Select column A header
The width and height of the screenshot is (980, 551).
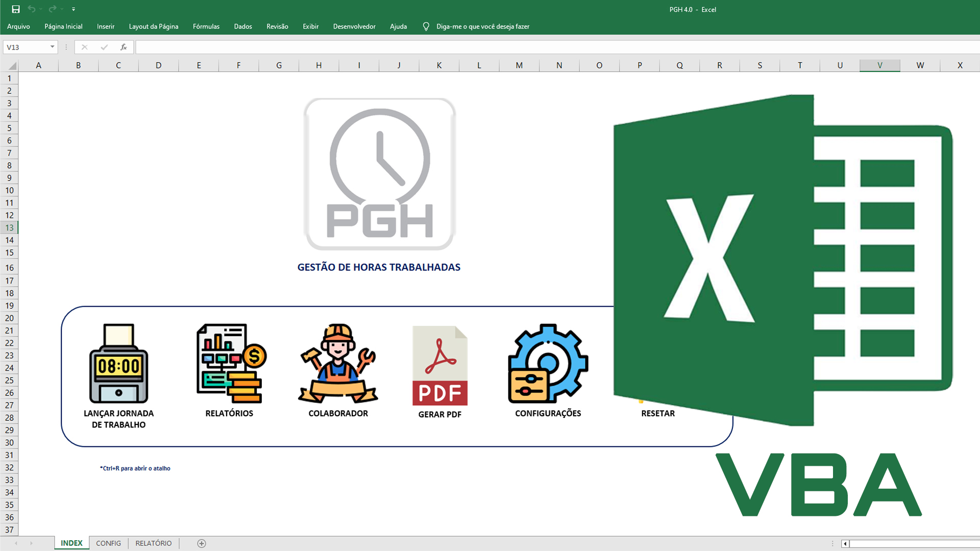click(x=38, y=65)
